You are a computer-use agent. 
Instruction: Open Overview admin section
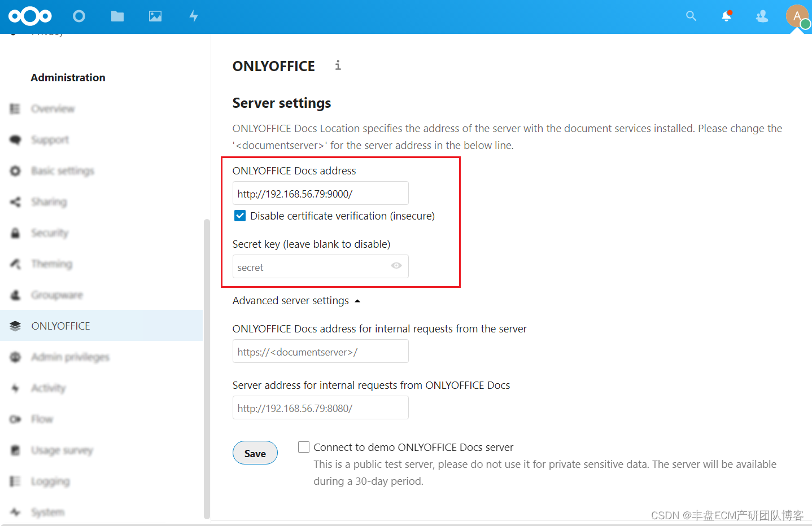coord(53,108)
